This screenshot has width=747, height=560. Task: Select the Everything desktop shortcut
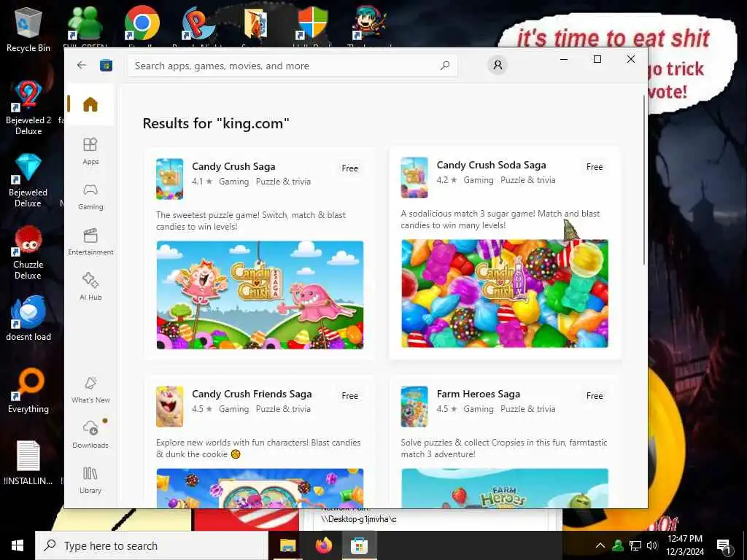coord(28,391)
